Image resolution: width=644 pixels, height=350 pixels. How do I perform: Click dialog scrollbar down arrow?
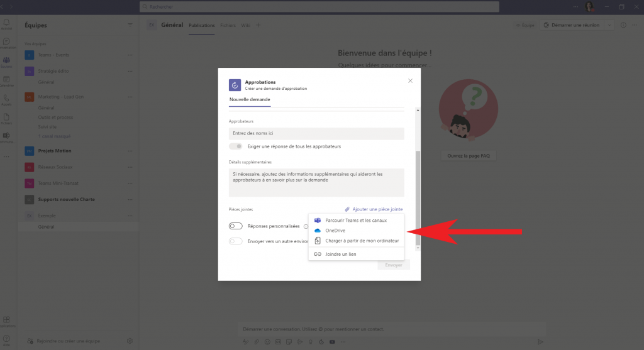pyautogui.click(x=418, y=248)
